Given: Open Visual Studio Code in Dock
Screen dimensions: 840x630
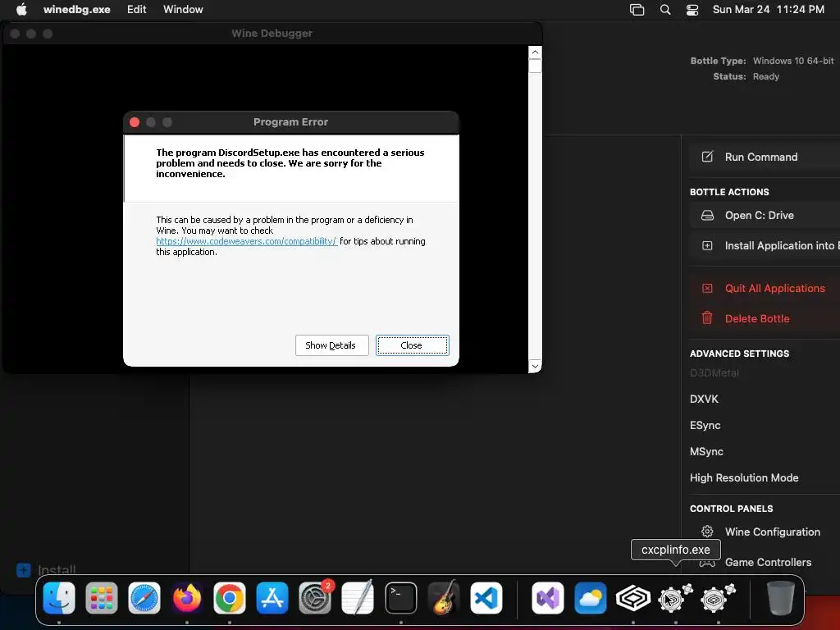Looking at the screenshot, I should (x=486, y=598).
